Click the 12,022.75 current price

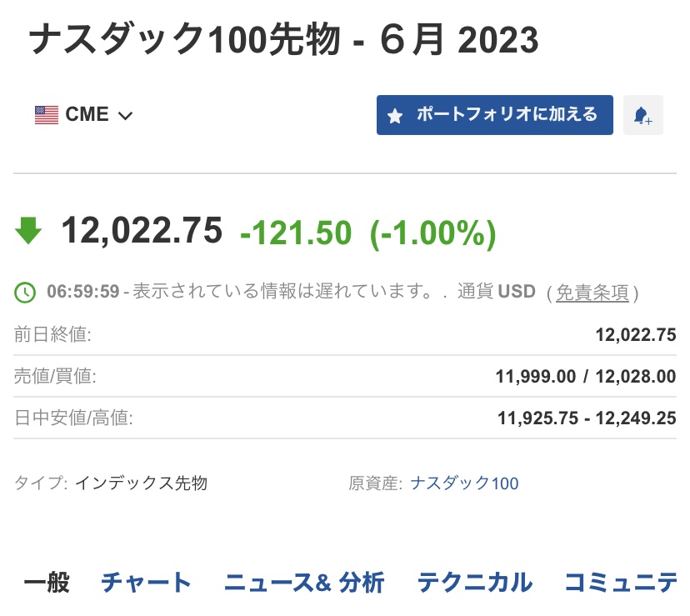[142, 230]
